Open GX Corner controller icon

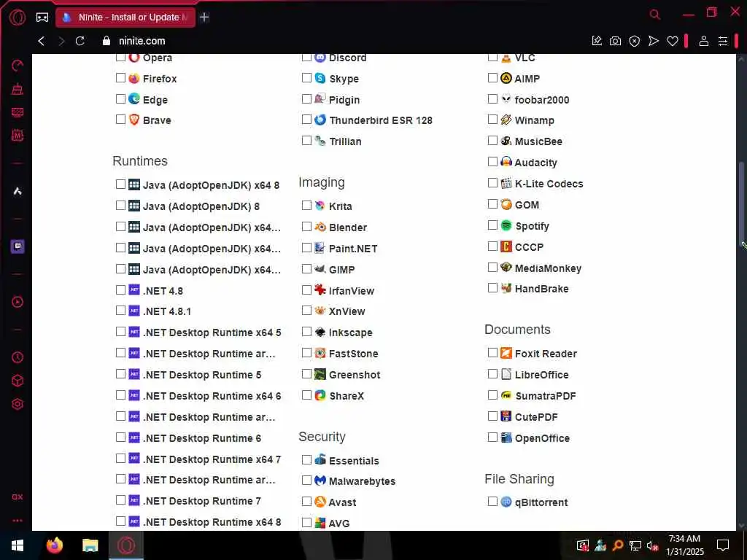coord(42,17)
